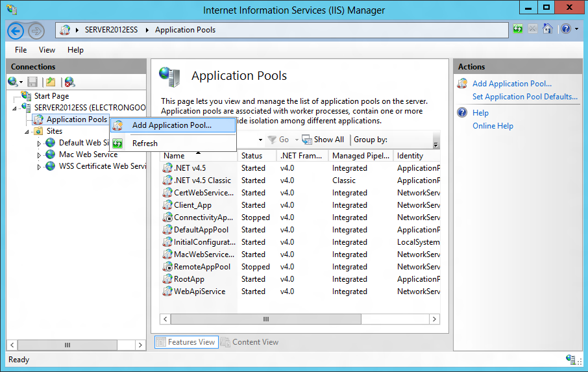Click Add Application Pool link in Actions
This screenshot has height=372, width=588.
point(512,84)
